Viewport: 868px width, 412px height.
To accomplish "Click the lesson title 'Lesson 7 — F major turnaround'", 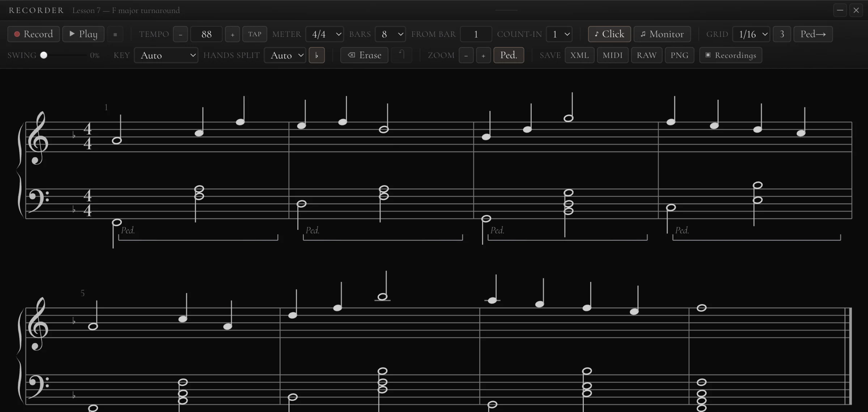I will [126, 10].
